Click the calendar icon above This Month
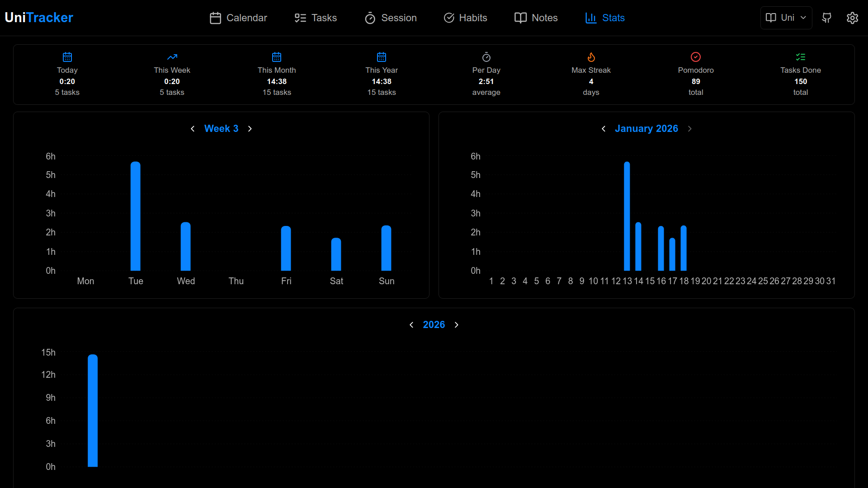Viewport: 868px width, 488px height. pos(277,57)
